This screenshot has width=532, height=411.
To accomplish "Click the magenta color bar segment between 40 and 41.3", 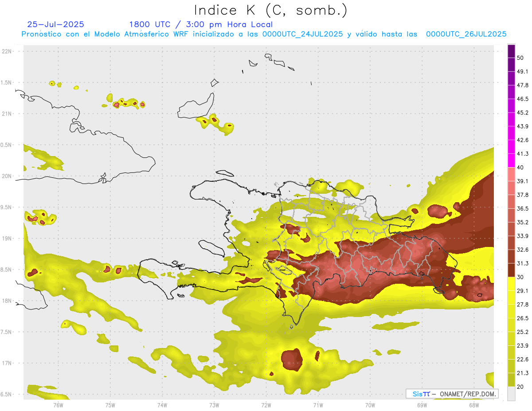I will coord(511,160).
